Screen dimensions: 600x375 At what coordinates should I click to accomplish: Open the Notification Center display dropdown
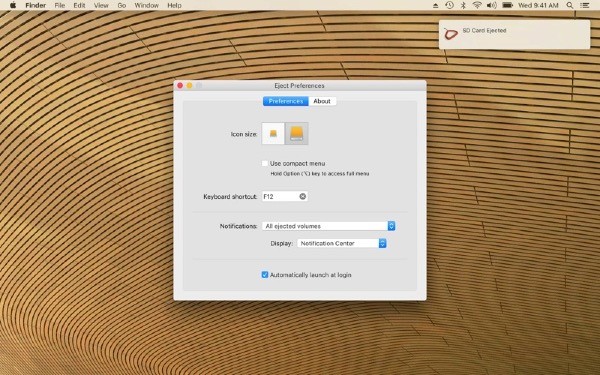pos(342,243)
